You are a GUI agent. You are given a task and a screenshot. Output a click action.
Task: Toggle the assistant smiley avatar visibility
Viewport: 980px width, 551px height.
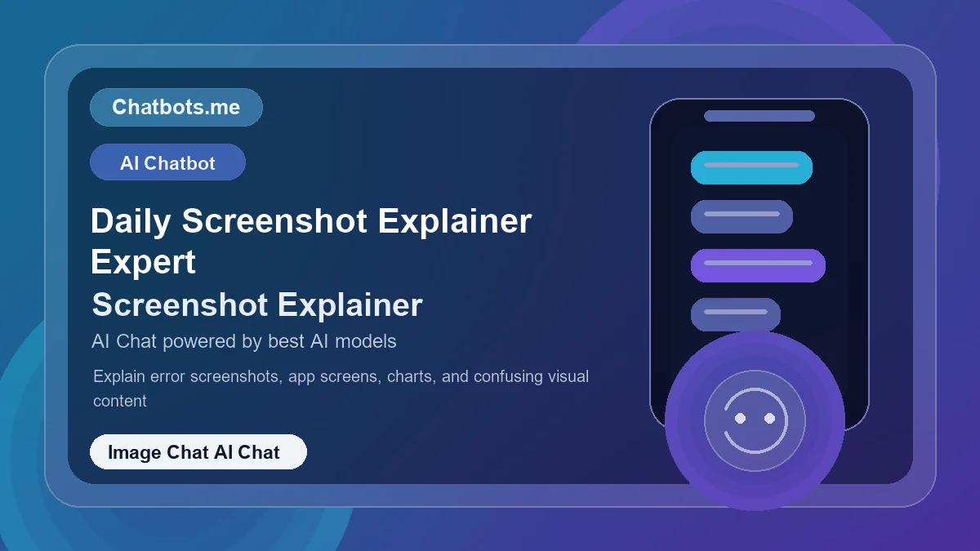[x=755, y=421]
